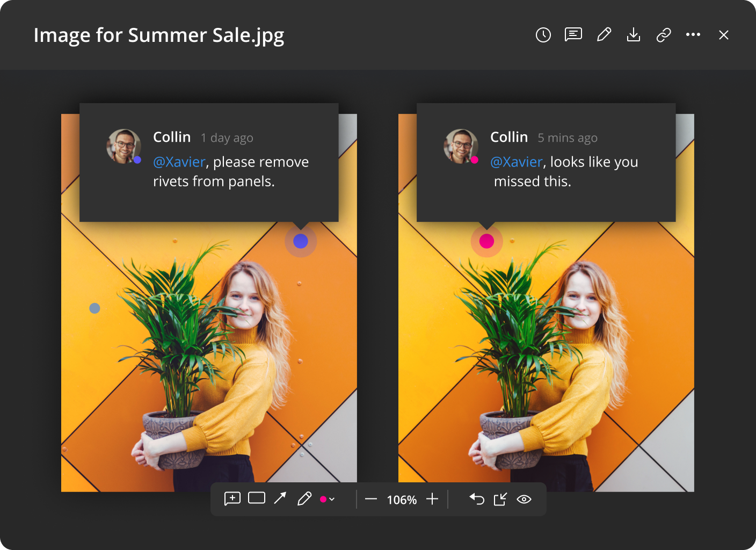
Task: Copy link using chain icon
Action: 664,35
